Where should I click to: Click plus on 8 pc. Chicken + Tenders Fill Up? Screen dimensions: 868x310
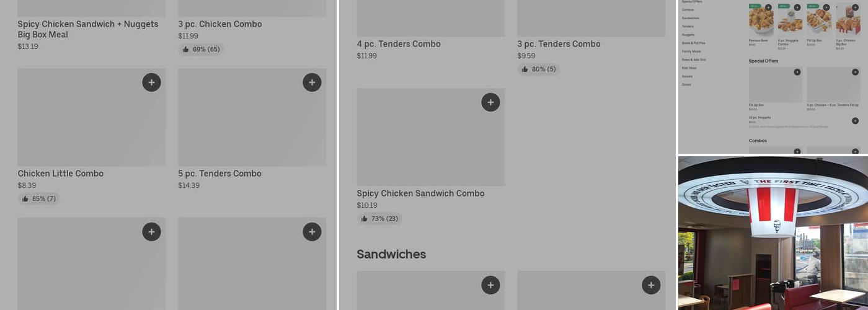855,72
